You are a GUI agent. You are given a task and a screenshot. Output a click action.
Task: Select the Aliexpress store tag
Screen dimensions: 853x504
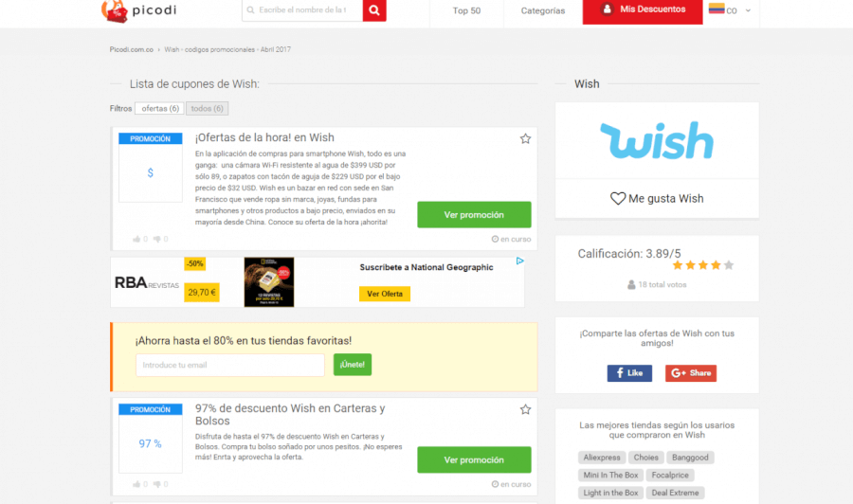coord(602,458)
